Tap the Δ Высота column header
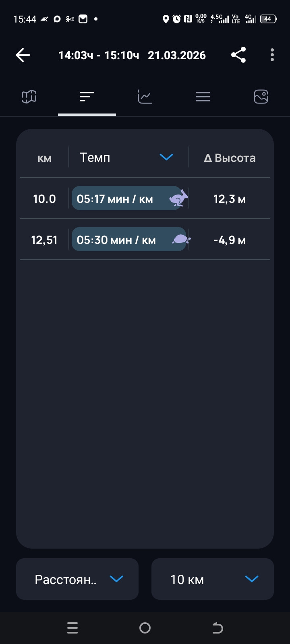 pos(230,158)
